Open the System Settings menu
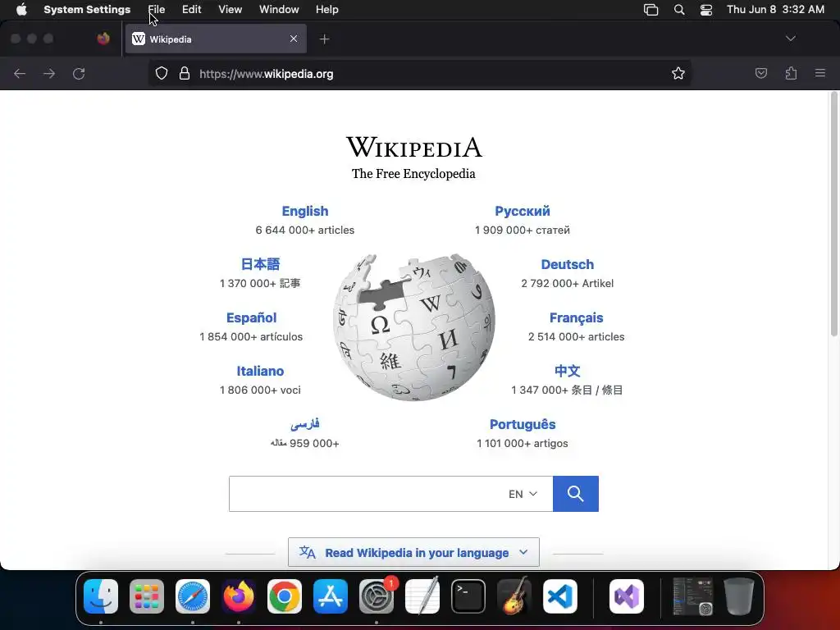Image resolution: width=840 pixels, height=630 pixels. point(87,10)
